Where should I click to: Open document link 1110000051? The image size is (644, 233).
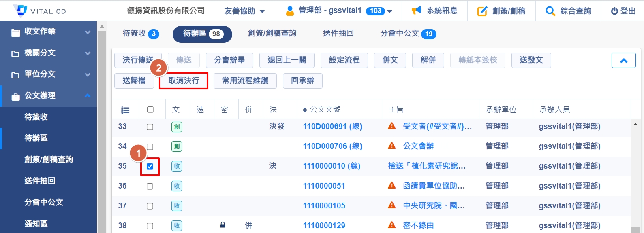[x=324, y=186]
